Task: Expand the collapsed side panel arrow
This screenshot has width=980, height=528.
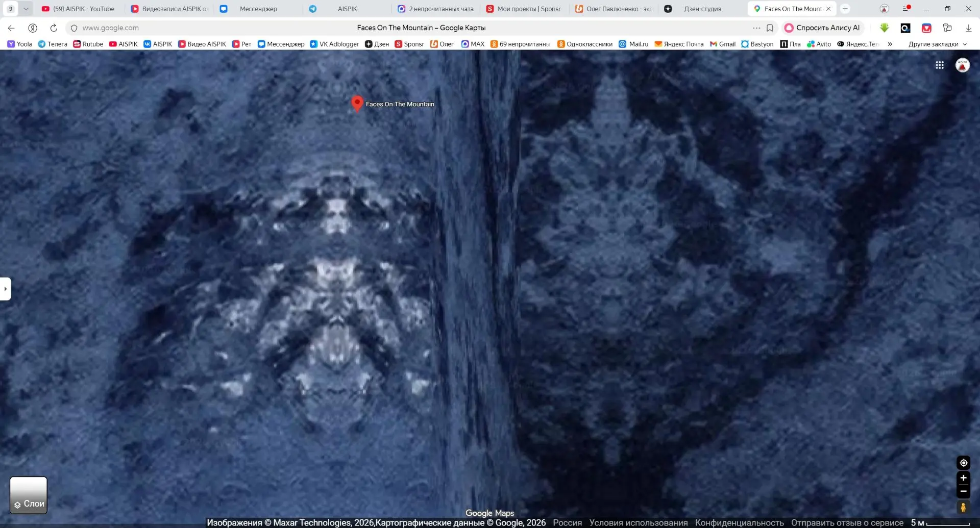Action: [5, 289]
